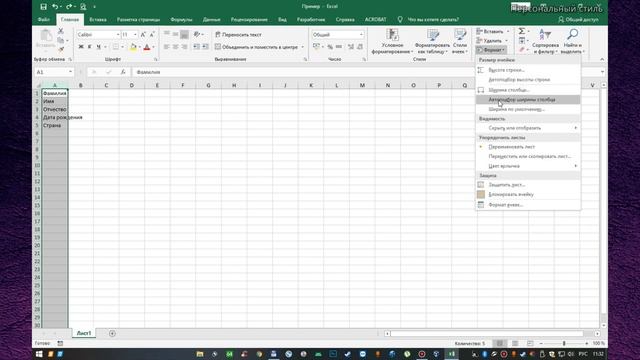Toggle underline (Ч) formatting
640x360 pixels.
click(98, 47)
